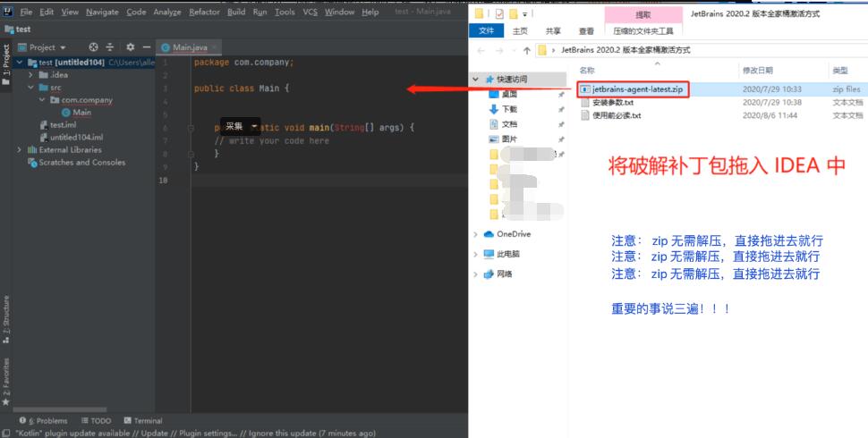Screen dimensions: 868x438
Task: Click the collapse all icon in Project panel
Action: pyautogui.click(x=109, y=47)
